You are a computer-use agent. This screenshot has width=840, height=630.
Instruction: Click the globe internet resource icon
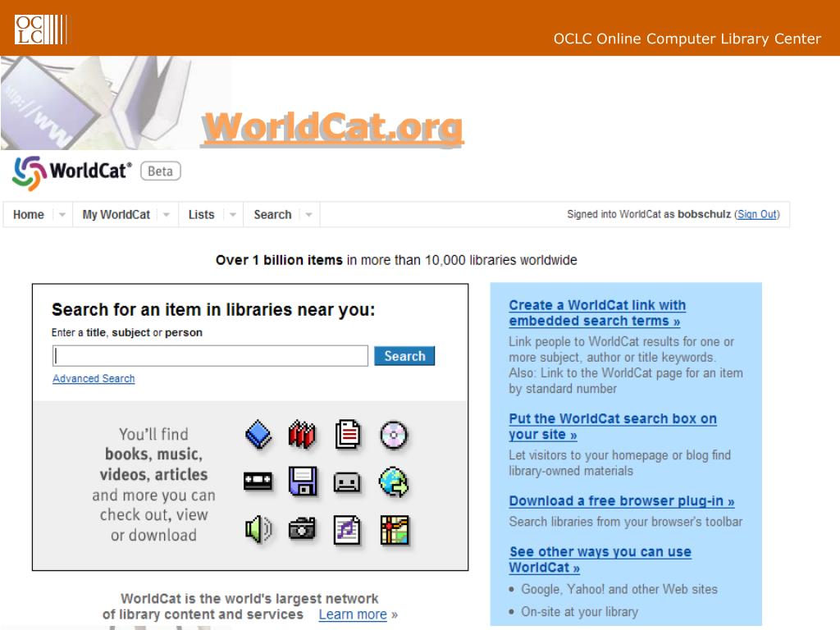pyautogui.click(x=394, y=482)
